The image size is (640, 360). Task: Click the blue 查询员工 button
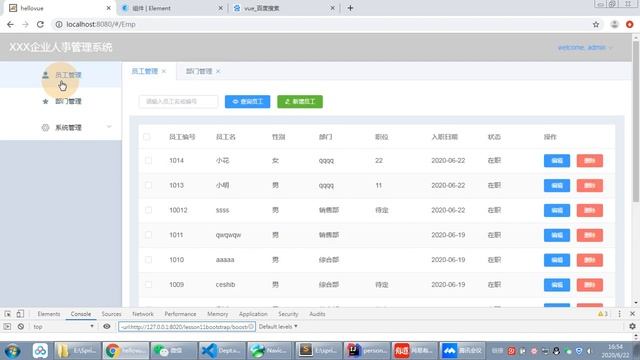(x=247, y=101)
